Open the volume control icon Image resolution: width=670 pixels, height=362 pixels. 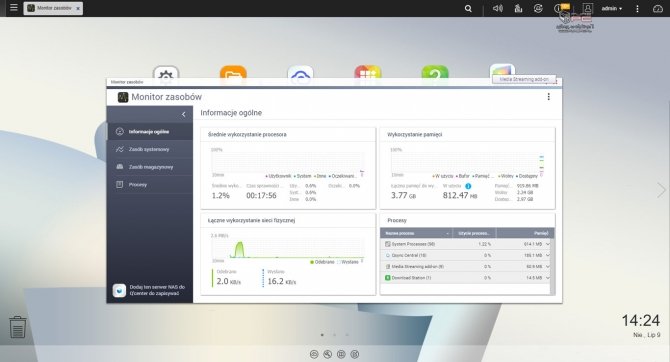coord(497,9)
